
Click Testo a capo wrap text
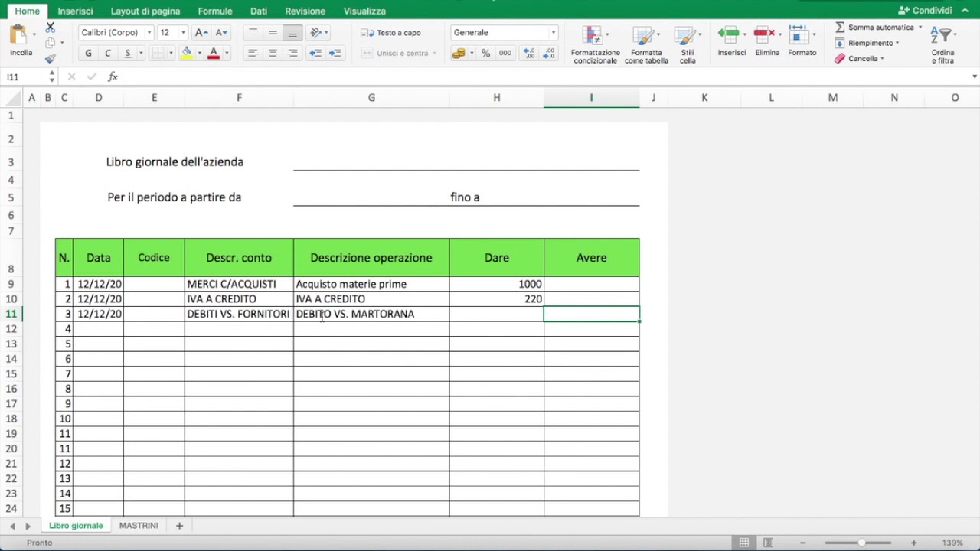(390, 33)
